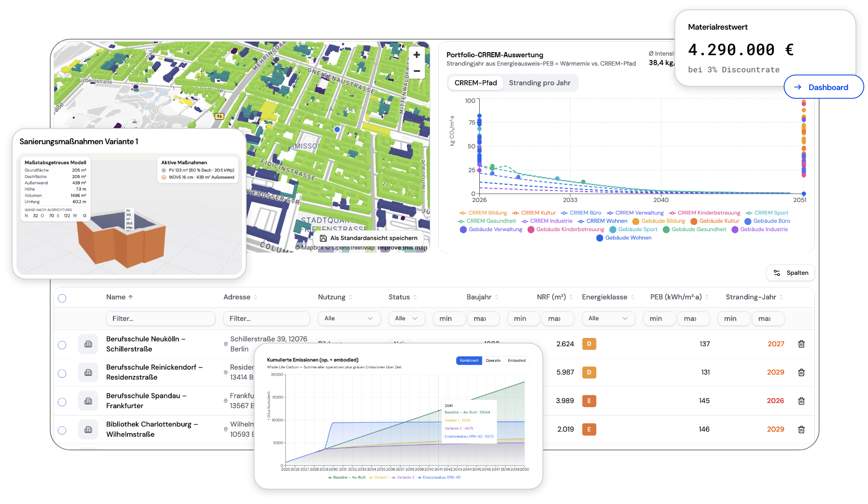Click the location pin in the Berufsschule Reinickendorf row
This screenshot has width=868, height=504.
click(x=226, y=373)
